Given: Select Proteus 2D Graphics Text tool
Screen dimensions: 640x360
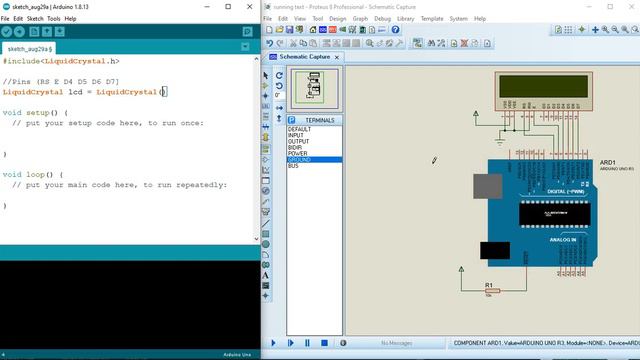Looking at the screenshot, I should coord(266,276).
